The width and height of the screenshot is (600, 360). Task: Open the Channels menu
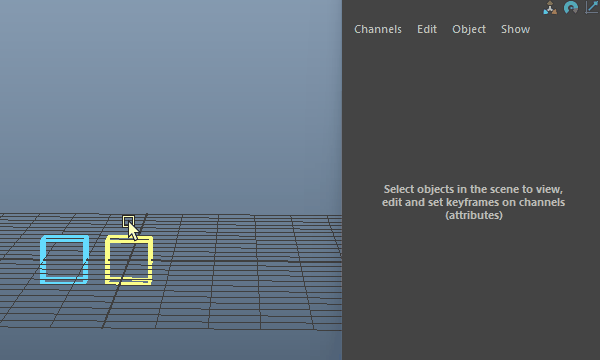click(x=378, y=29)
